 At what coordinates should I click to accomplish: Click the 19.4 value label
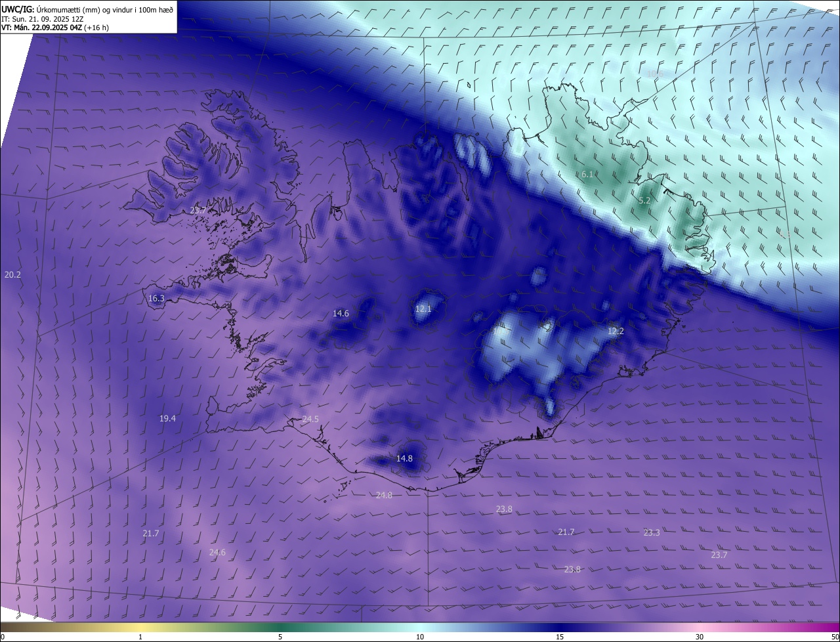pyautogui.click(x=167, y=419)
